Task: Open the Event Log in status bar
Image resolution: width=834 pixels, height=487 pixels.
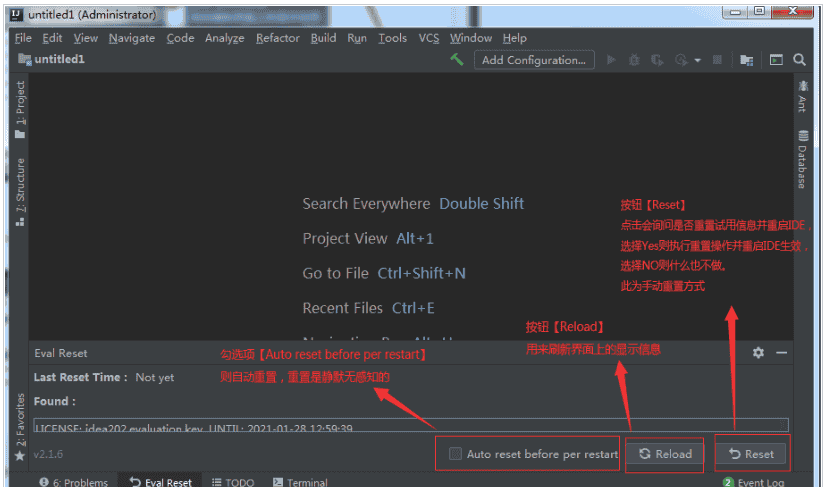Action: pos(757,482)
